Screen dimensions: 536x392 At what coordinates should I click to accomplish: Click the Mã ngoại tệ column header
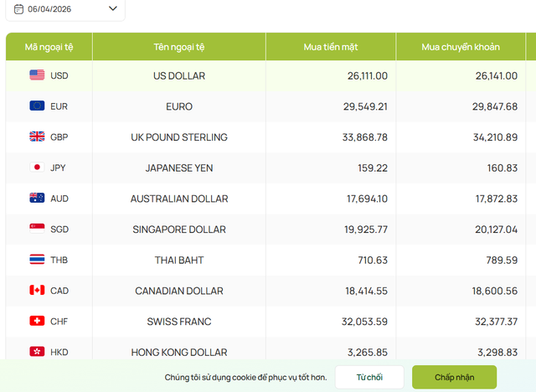pyautogui.click(x=49, y=47)
